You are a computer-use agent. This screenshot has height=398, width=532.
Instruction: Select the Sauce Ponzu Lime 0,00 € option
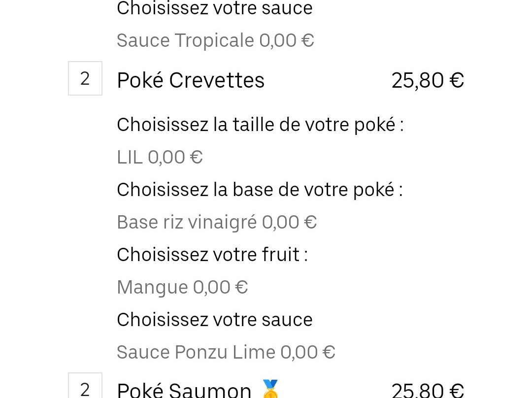point(226,352)
